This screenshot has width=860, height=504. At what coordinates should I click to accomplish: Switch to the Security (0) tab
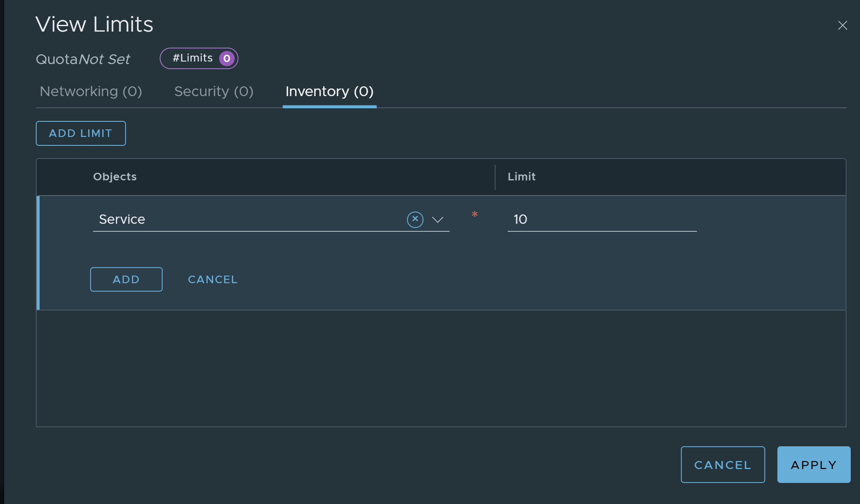pos(214,91)
